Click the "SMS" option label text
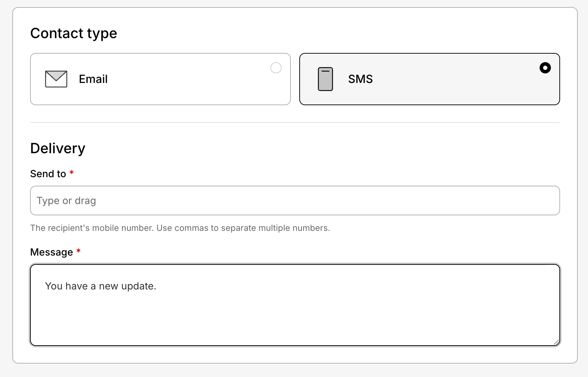This screenshot has width=588, height=377. coord(360,79)
